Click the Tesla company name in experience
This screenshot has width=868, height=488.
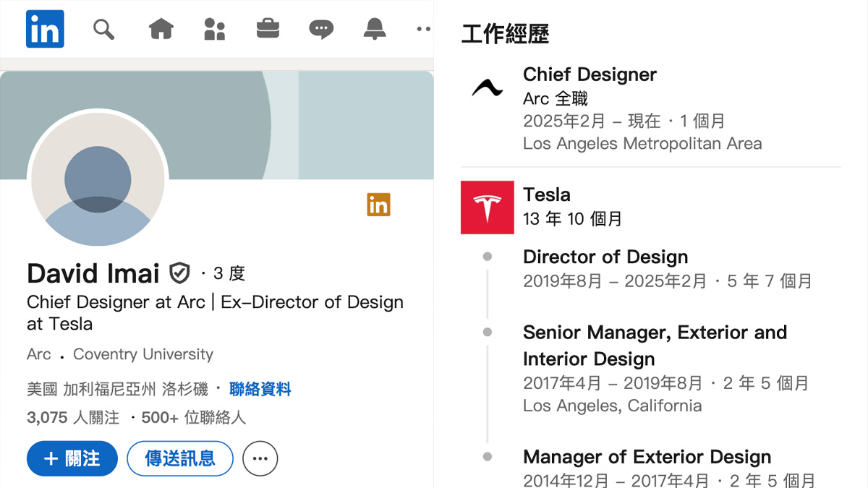(x=547, y=194)
